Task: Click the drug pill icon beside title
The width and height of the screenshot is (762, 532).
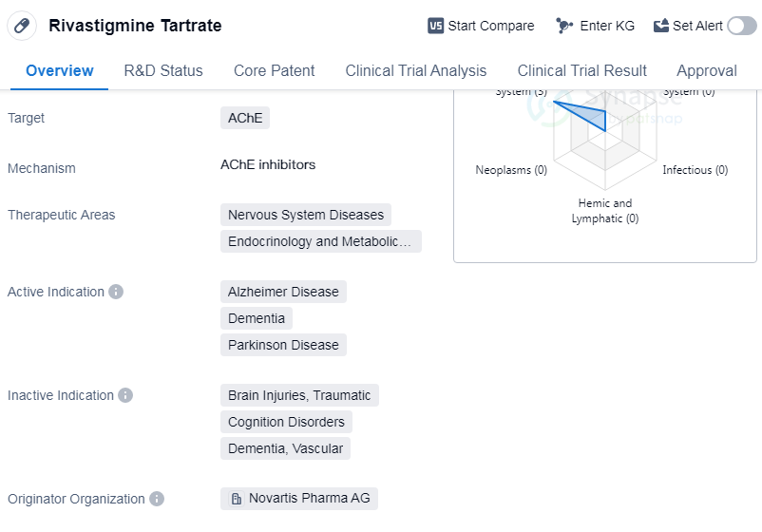Action: [22, 26]
